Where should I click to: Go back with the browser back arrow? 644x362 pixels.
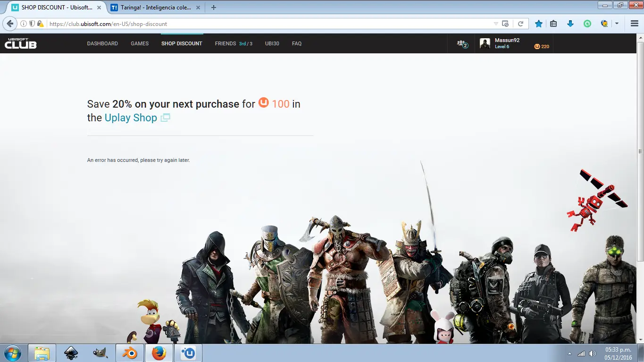10,24
